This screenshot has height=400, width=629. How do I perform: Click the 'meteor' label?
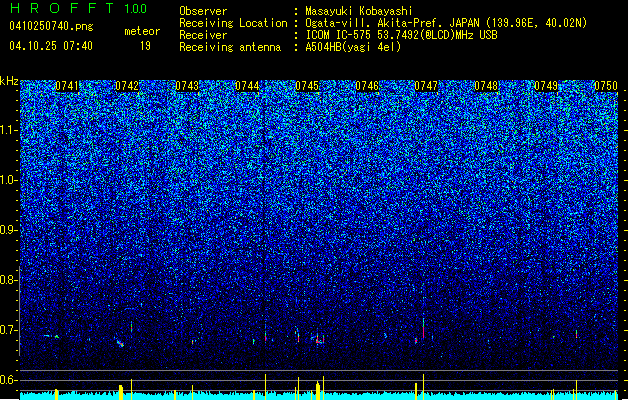click(142, 31)
